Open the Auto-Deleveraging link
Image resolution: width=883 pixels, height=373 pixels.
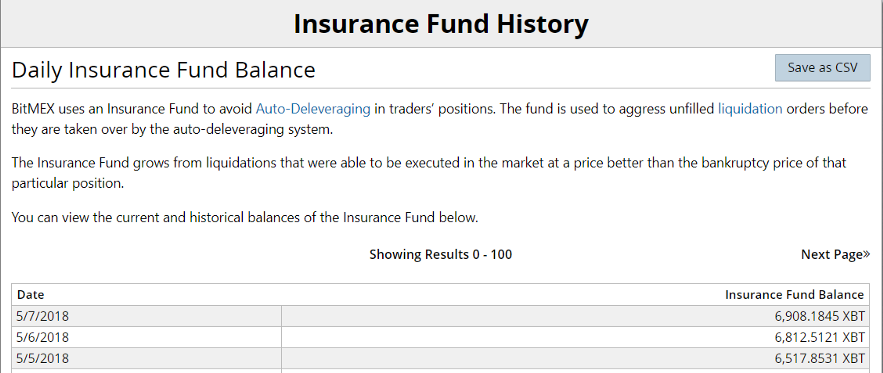pyautogui.click(x=313, y=109)
